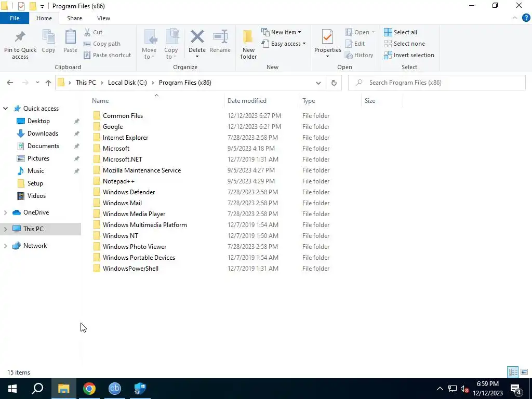
Task: Expand the Properties dropdown arrow
Action: click(327, 57)
